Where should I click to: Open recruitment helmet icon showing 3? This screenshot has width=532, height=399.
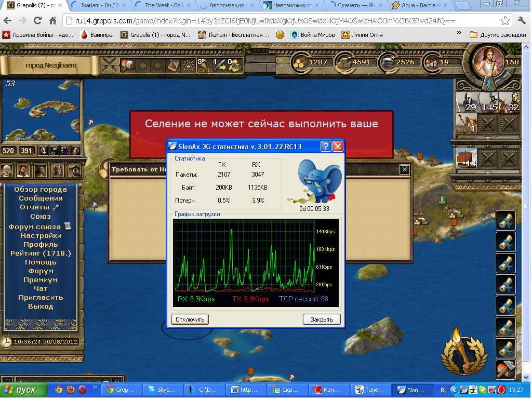point(204,65)
